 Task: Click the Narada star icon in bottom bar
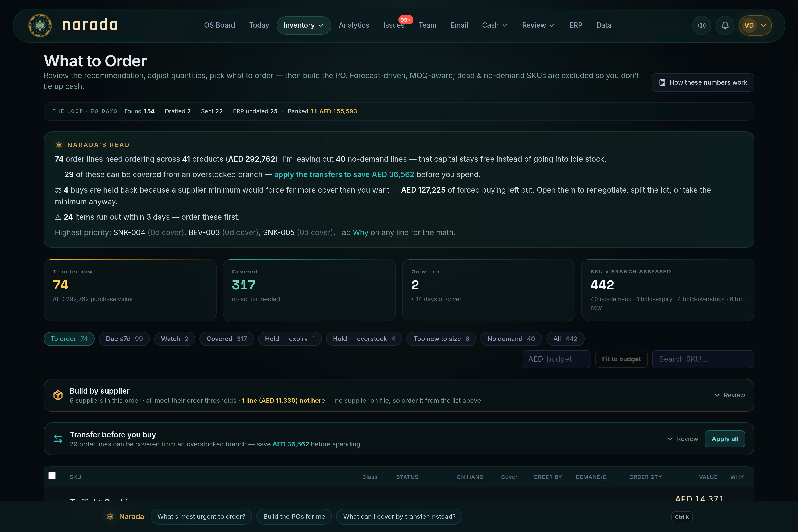[110, 516]
